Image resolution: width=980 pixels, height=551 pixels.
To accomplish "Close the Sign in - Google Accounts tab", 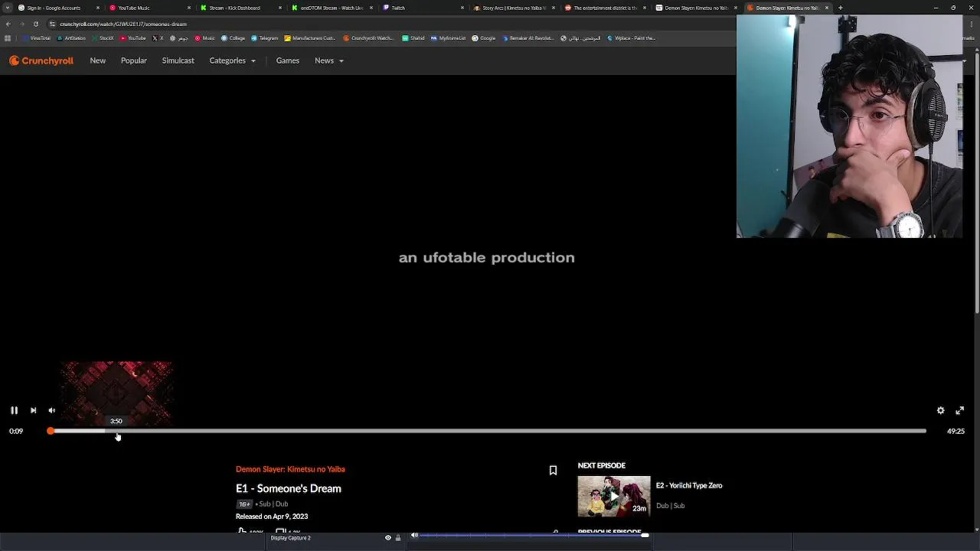I will pos(98,8).
